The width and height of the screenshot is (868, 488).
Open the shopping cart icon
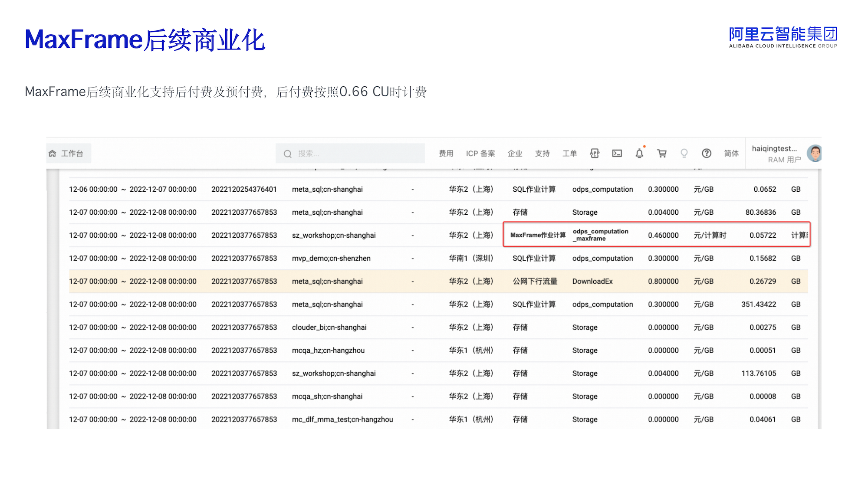(662, 153)
